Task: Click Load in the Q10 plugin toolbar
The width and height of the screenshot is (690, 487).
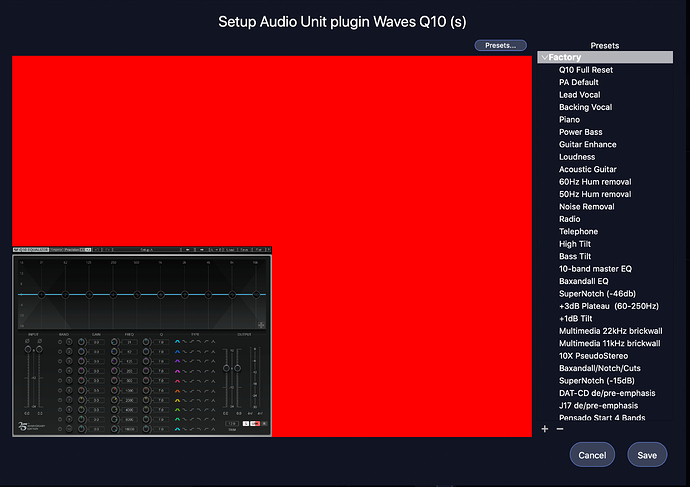Action: click(x=229, y=249)
